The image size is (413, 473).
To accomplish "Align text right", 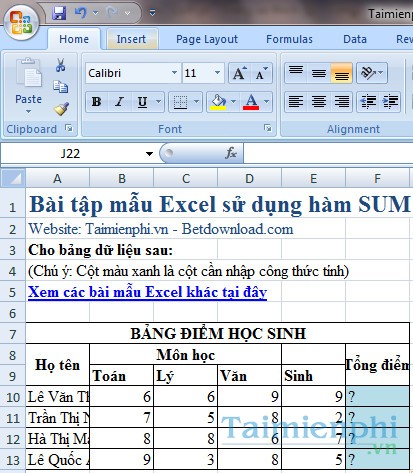I will point(341,102).
